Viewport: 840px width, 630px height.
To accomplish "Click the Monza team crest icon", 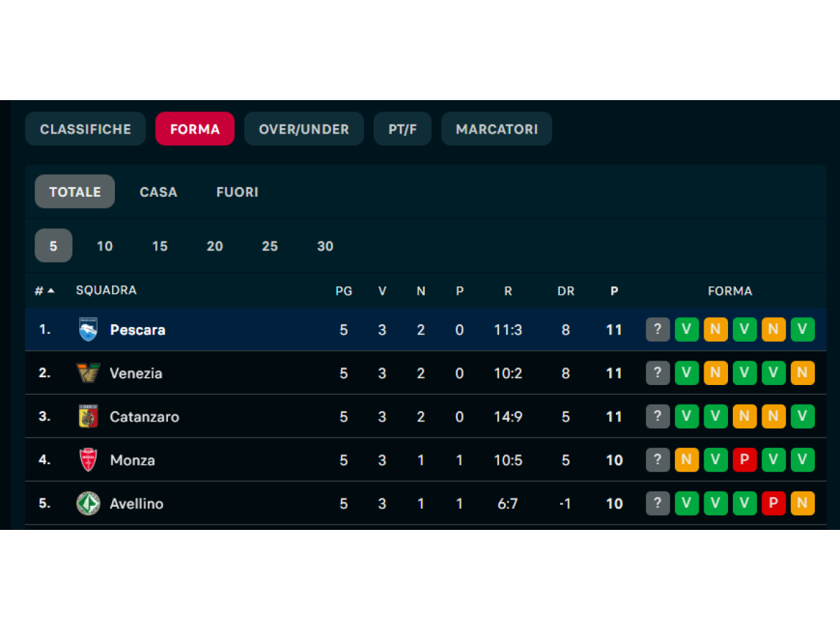I will point(88,460).
